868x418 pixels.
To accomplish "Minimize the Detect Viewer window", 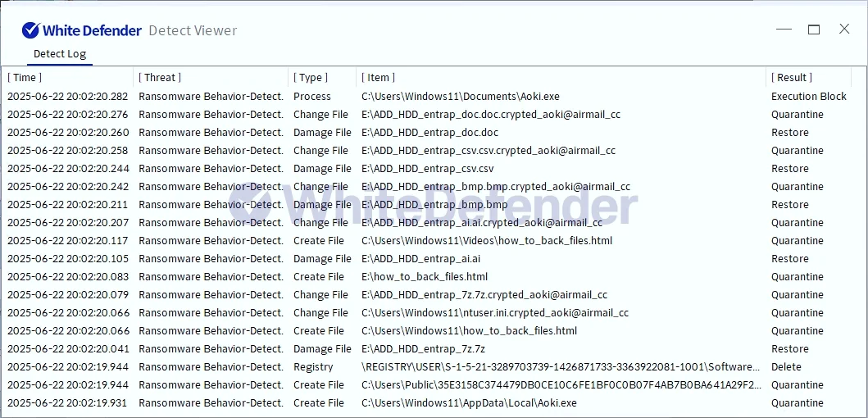I will [784, 30].
